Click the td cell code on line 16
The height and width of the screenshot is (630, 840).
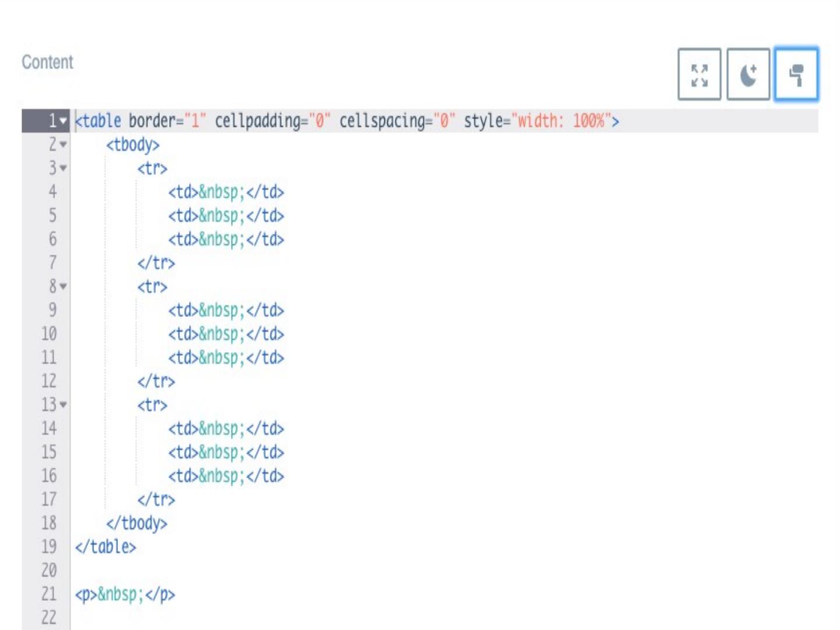point(226,476)
